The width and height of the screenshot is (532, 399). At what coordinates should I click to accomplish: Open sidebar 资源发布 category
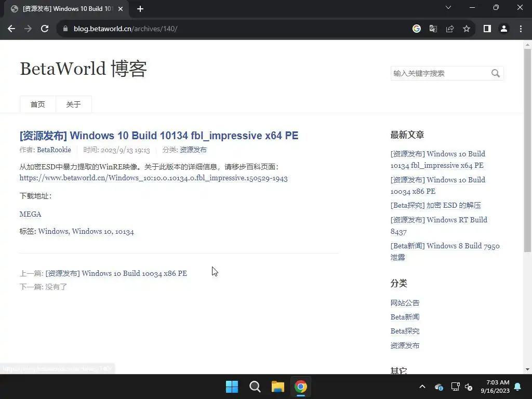pos(405,345)
